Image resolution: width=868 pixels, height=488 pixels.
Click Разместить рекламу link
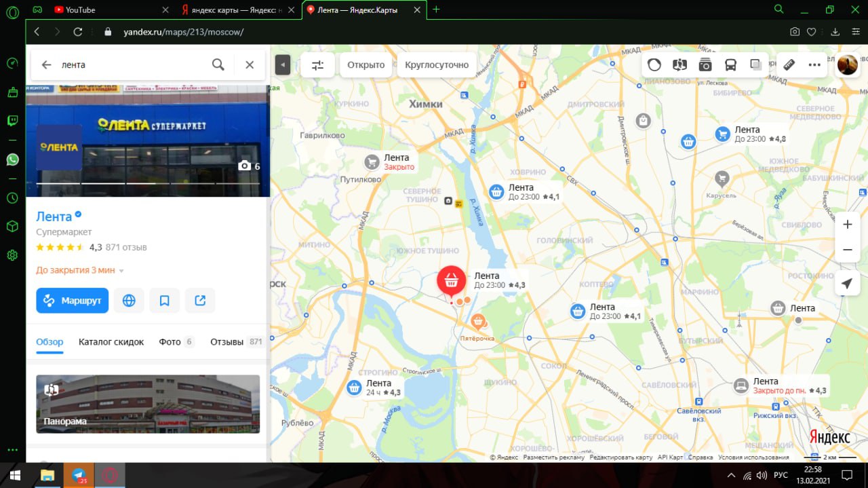click(x=553, y=457)
